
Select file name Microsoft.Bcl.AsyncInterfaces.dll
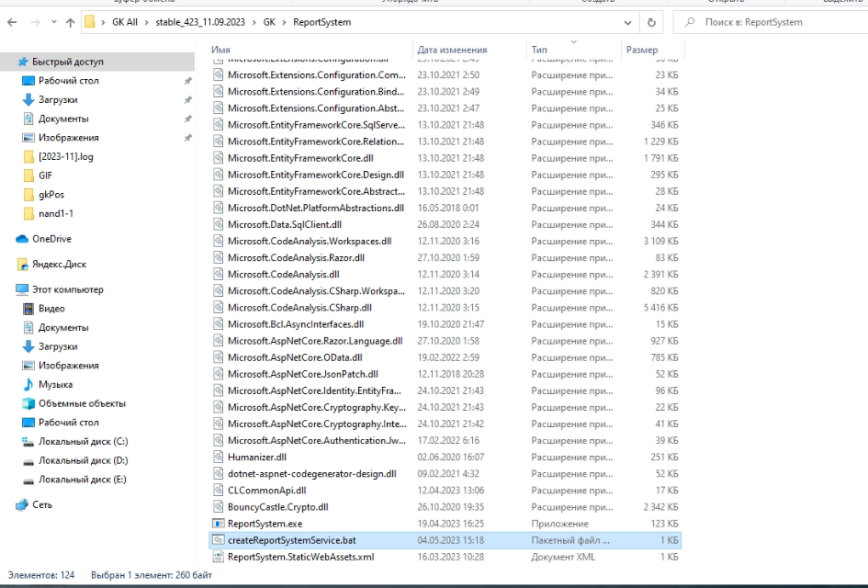pos(296,324)
